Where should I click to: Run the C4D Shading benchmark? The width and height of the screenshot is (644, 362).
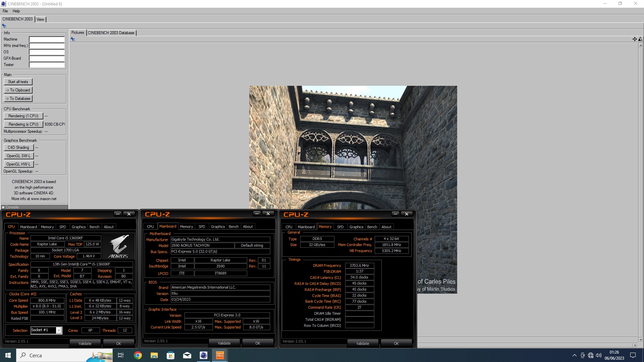[19, 147]
